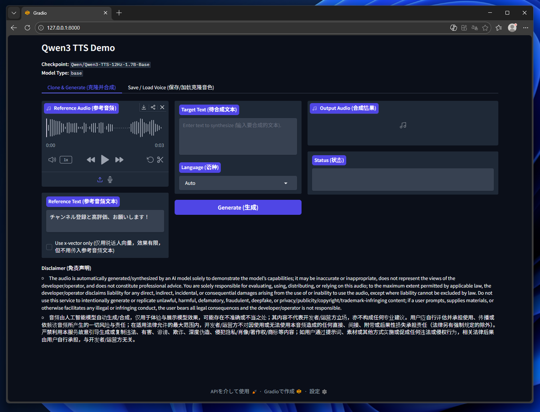Share the reference audio
The height and width of the screenshot is (412, 540).
[x=153, y=107]
